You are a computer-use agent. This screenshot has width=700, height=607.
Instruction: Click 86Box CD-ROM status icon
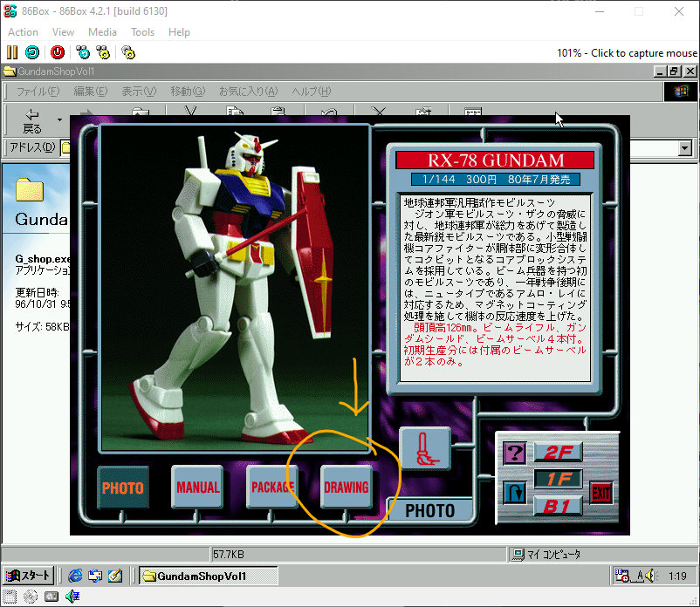click(31, 597)
